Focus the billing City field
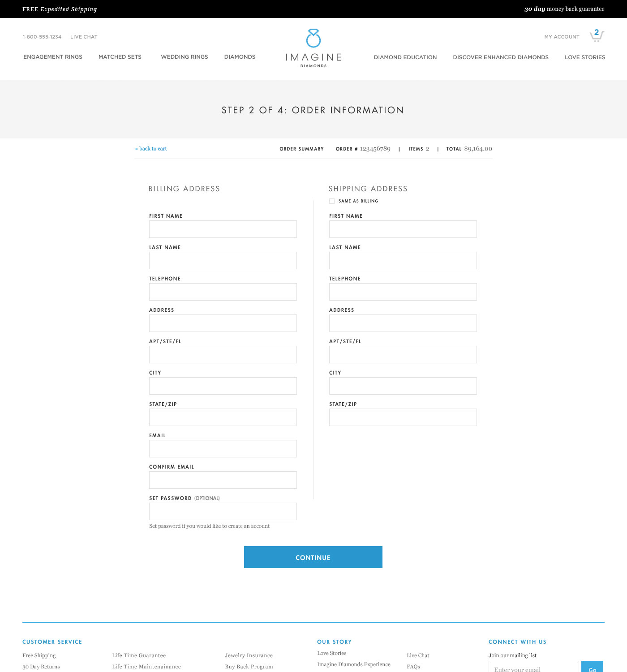Viewport: 627px width, 672px height. pyautogui.click(x=223, y=386)
